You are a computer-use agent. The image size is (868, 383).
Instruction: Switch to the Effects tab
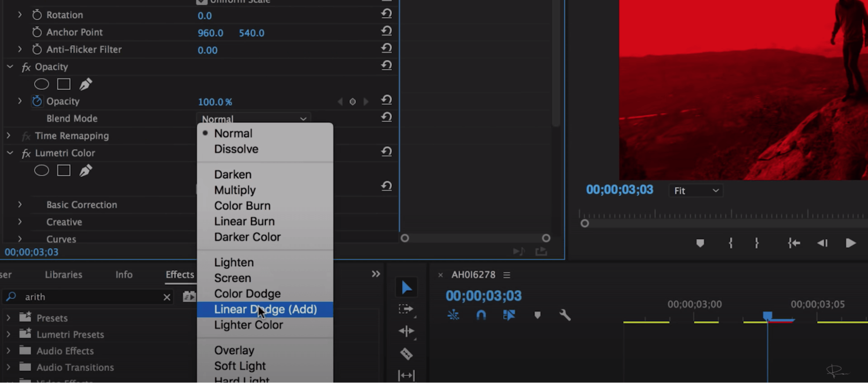pos(180,274)
